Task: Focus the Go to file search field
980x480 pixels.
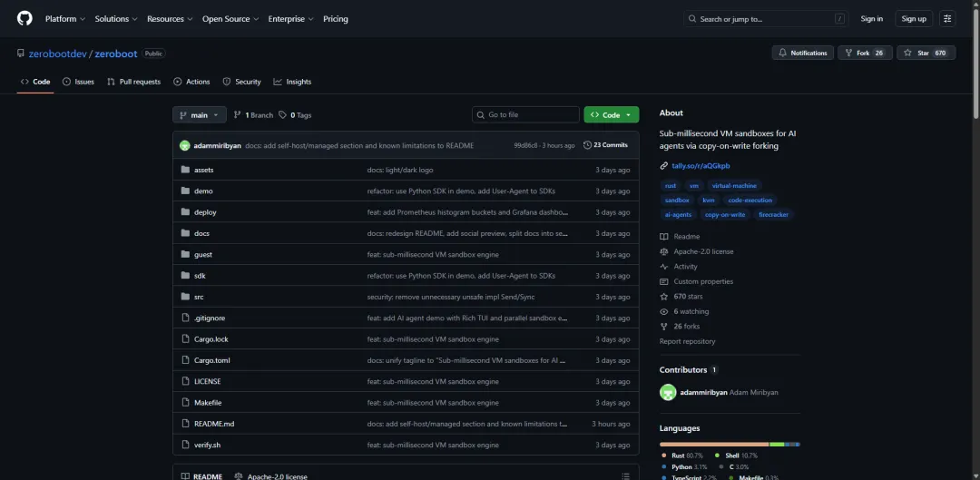Action: point(525,115)
